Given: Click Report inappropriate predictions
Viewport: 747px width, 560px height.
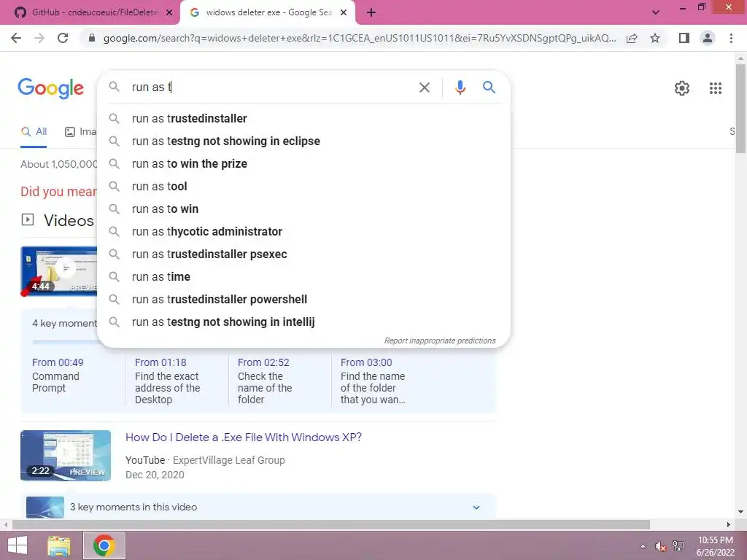Looking at the screenshot, I should (x=440, y=341).
